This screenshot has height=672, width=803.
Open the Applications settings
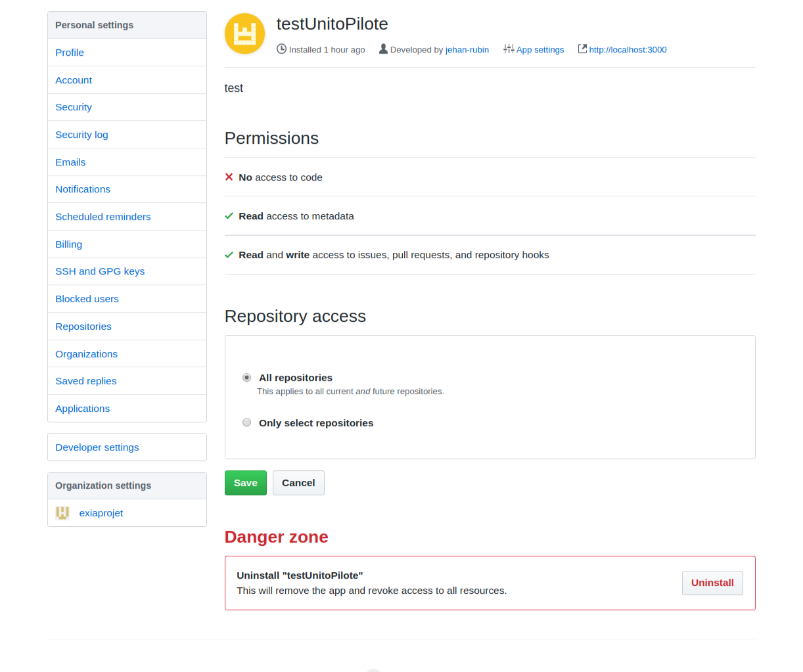[x=127, y=409]
